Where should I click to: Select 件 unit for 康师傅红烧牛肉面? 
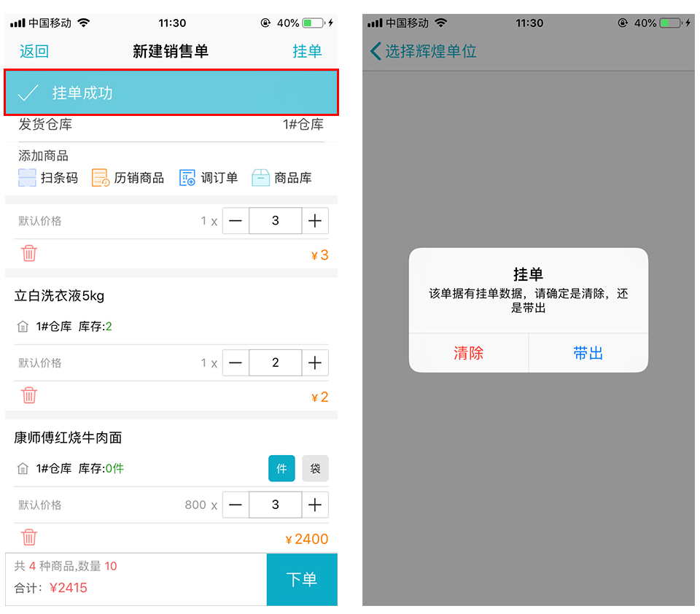pos(281,468)
